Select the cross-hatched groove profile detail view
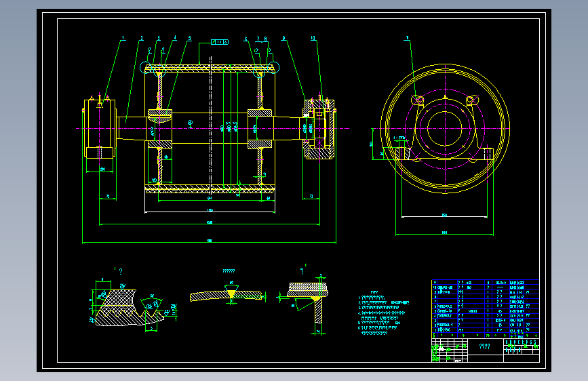588x381 pixels. coord(133,306)
